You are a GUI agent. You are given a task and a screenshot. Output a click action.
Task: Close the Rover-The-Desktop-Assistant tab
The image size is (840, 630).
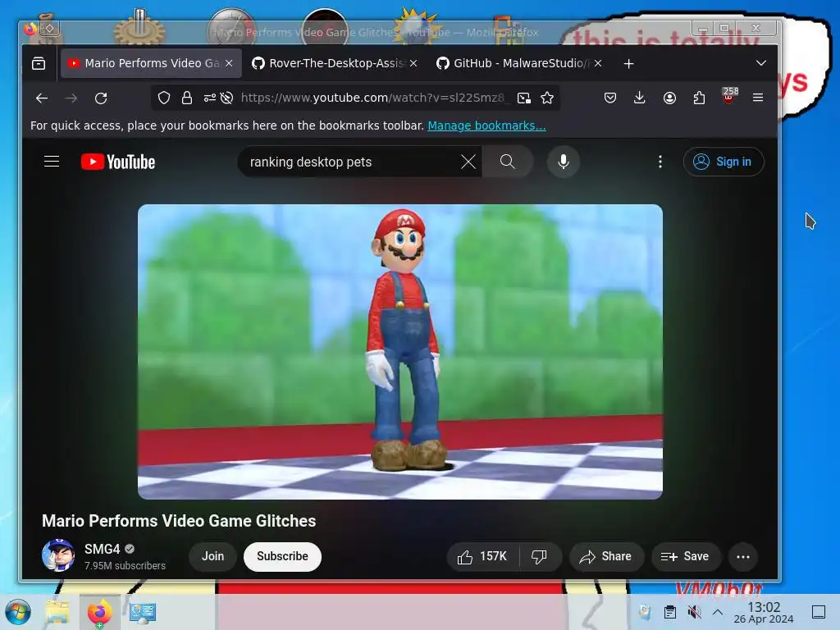pyautogui.click(x=413, y=64)
